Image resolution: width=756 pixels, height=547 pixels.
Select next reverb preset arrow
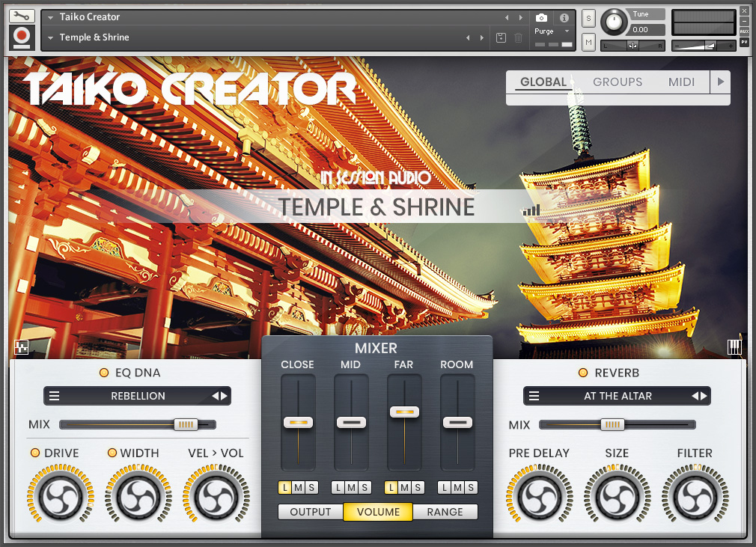coord(704,396)
